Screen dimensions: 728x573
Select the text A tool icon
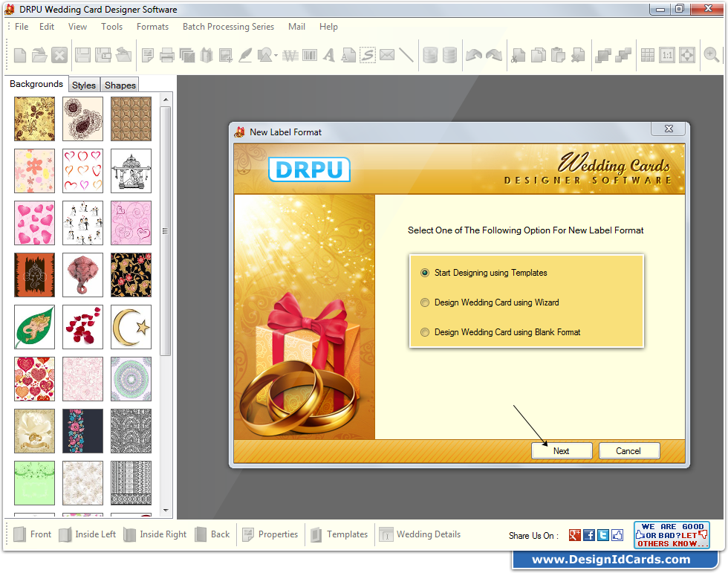(x=329, y=55)
